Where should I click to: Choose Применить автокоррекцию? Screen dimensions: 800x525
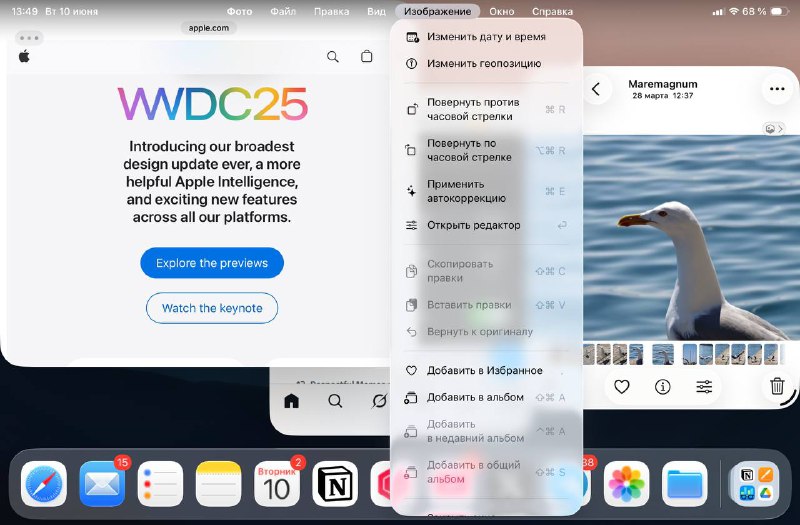coord(486,191)
